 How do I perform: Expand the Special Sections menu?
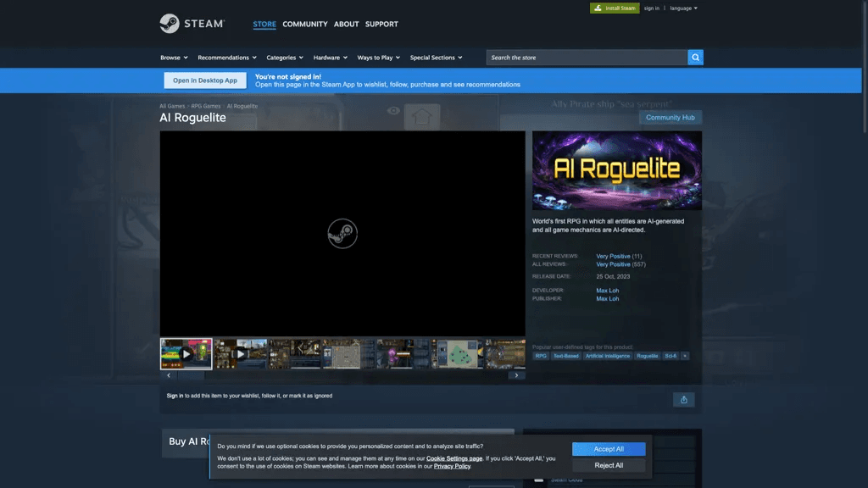[x=436, y=58]
